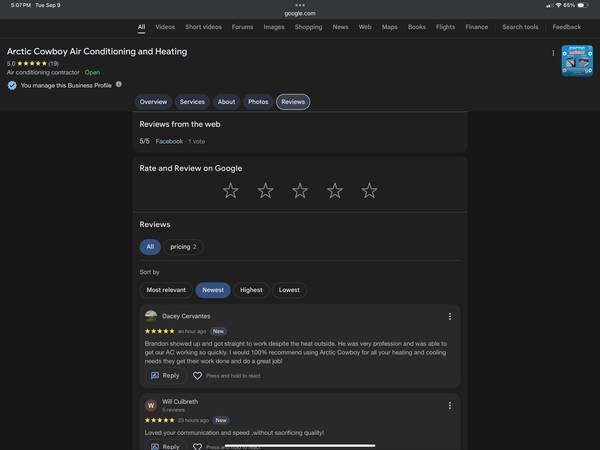The image size is (600, 450).
Task: Rate one star on Google
Action: coord(231,191)
